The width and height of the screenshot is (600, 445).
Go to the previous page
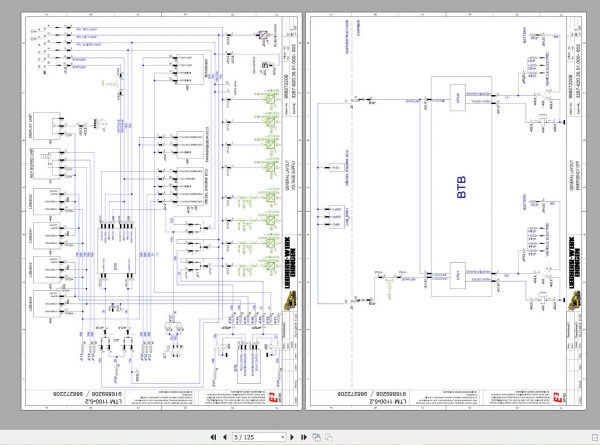click(x=225, y=437)
